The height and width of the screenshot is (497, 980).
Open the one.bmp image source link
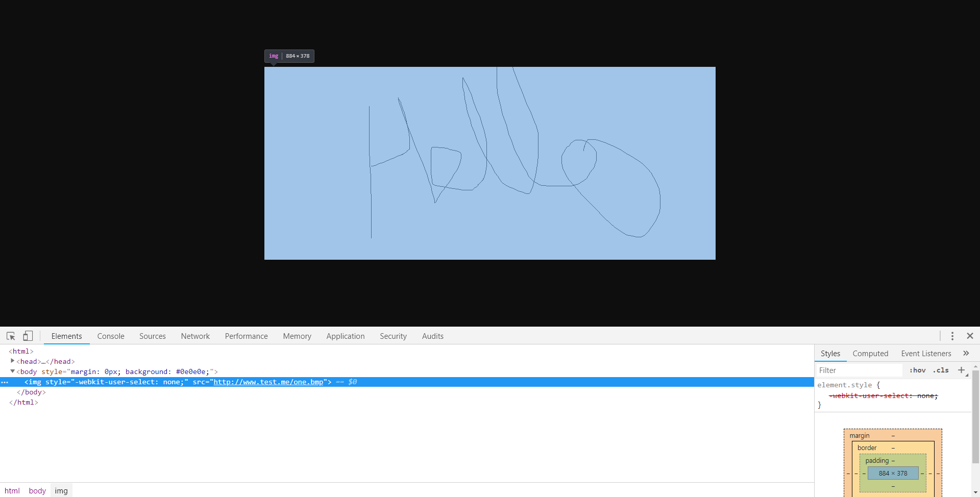click(268, 382)
